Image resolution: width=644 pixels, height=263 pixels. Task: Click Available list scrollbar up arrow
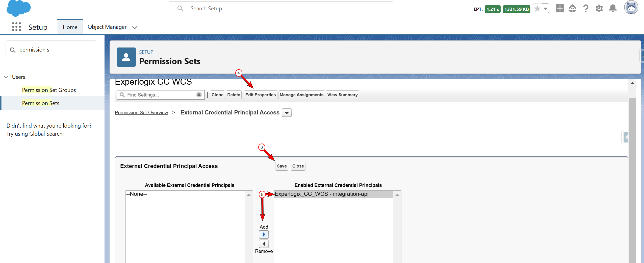coord(249,195)
